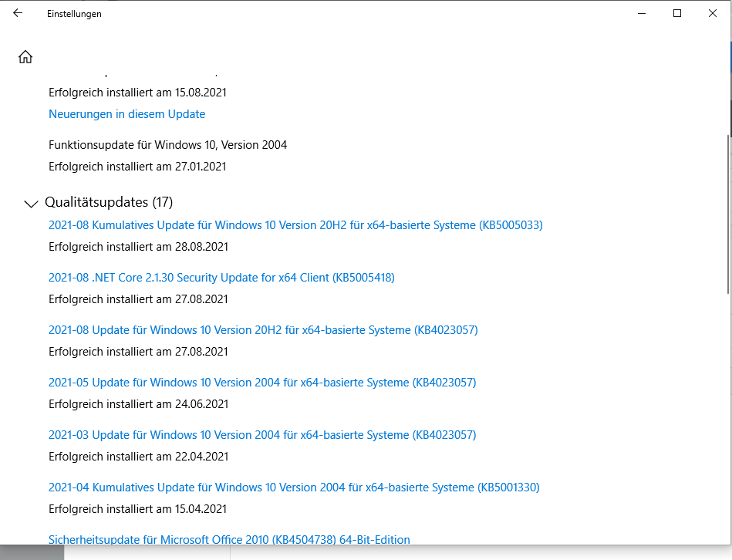Open the 2021-03 Update KB4023057 link
The height and width of the screenshot is (560, 732).
click(262, 434)
